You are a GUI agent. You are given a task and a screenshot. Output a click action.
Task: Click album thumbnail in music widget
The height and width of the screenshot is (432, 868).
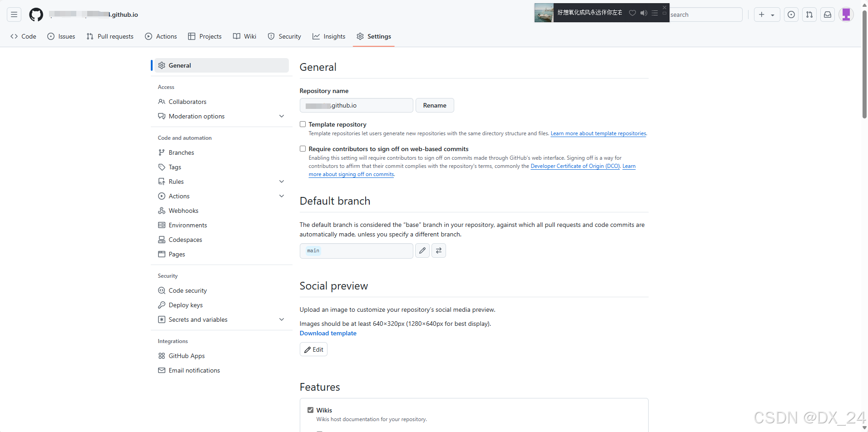544,13
